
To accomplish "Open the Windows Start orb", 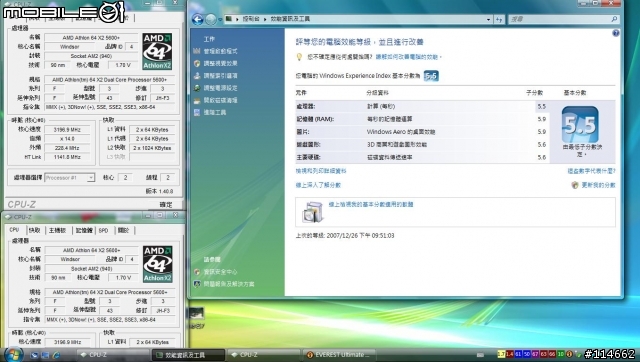I will click(x=13, y=354).
